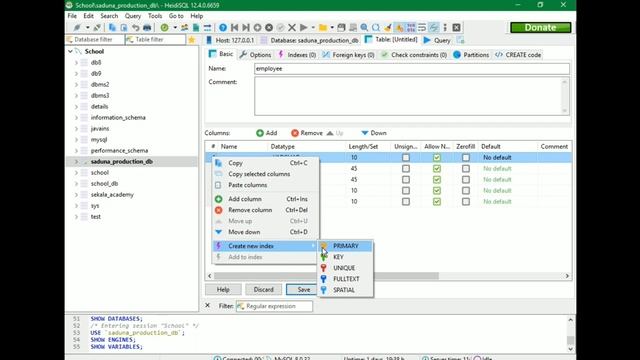The height and width of the screenshot is (360, 640).
Task: Expand the db8 database node
Action: (76, 62)
